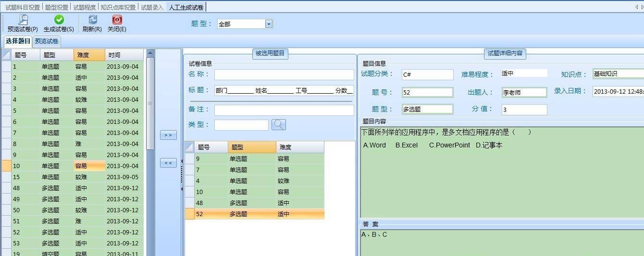Click the question list vertical scrollbar thumb
This screenshot has width=644, height=256.
point(150,103)
